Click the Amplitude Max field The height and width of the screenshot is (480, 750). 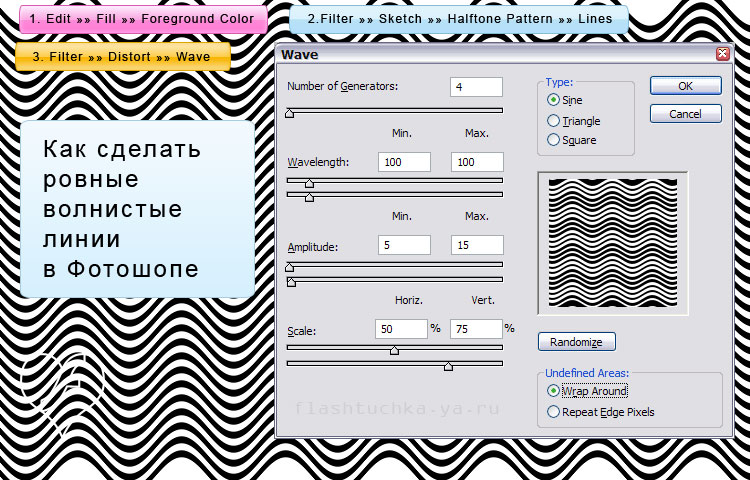point(477,245)
